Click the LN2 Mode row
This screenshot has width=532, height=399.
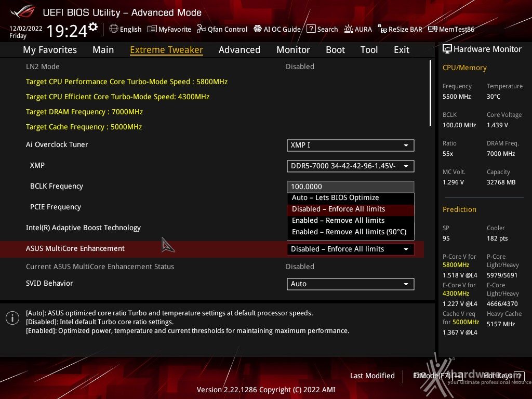[x=212, y=66]
